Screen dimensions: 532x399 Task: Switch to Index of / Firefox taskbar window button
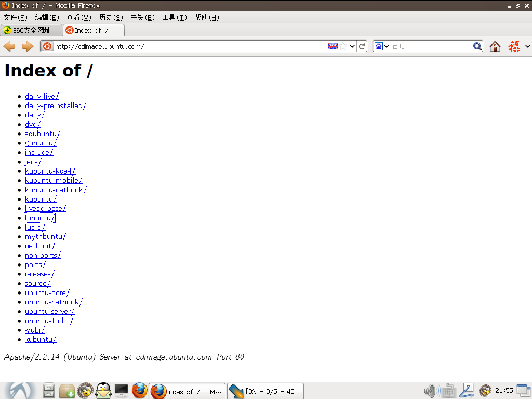[187, 391]
